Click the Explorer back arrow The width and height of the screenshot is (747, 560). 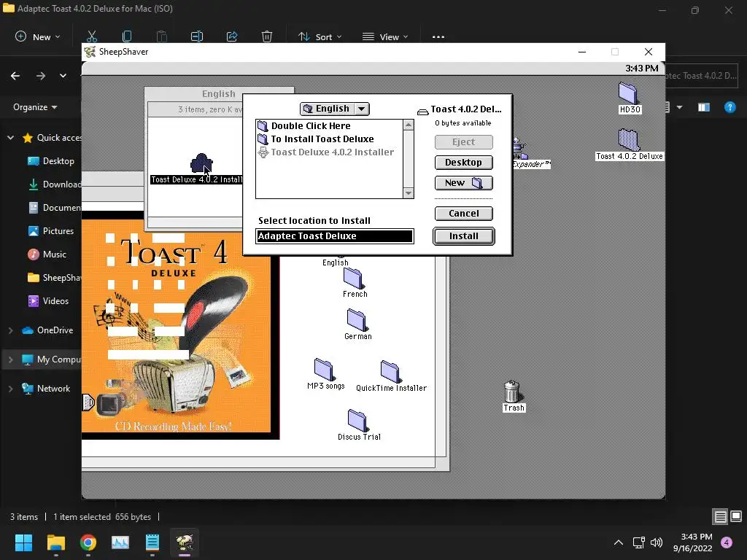point(15,76)
